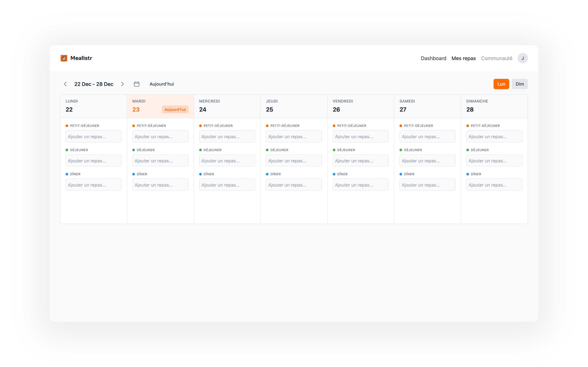This screenshot has height=367, width=588.
Task: Click the Aujourd'hui badge on Mardi 23
Action: tap(175, 109)
